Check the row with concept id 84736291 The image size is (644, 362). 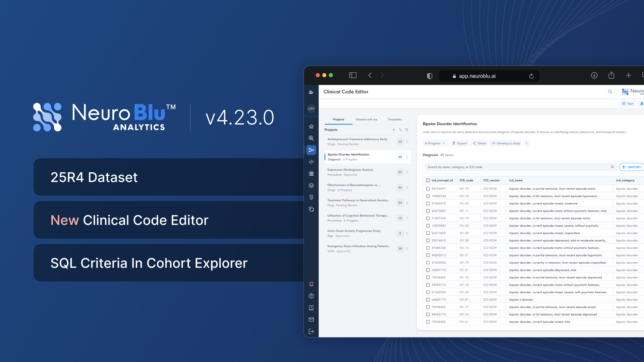point(428,189)
